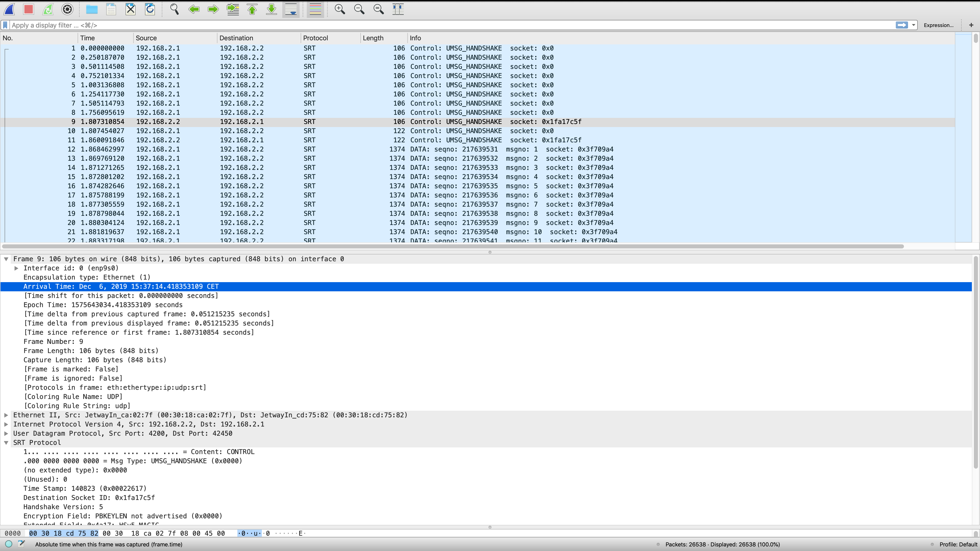The width and height of the screenshot is (980, 551).
Task: Reload this capture file
Action: tap(150, 9)
